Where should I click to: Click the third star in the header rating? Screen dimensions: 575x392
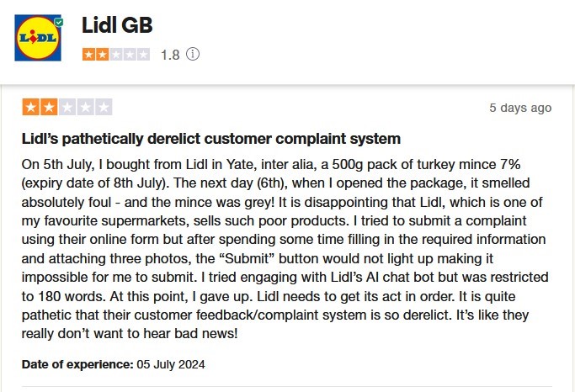(116, 55)
